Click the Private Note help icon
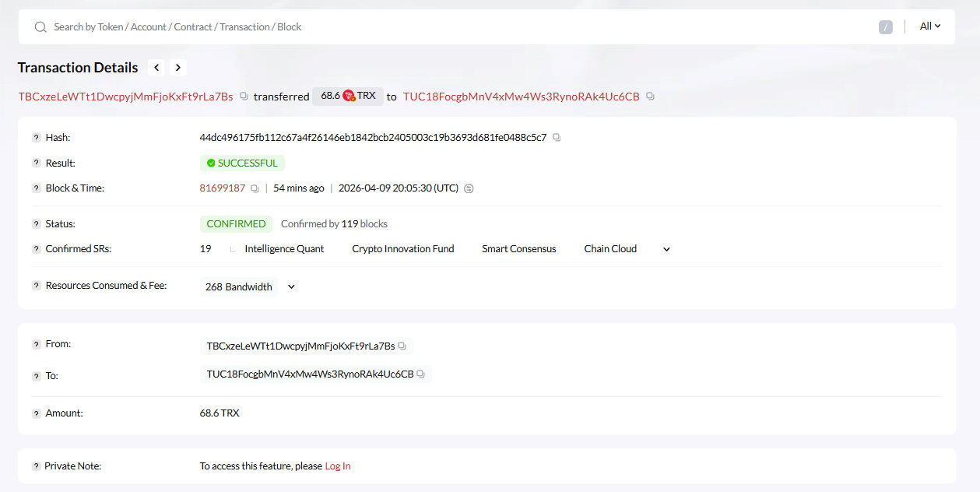The image size is (980, 492). click(36, 466)
